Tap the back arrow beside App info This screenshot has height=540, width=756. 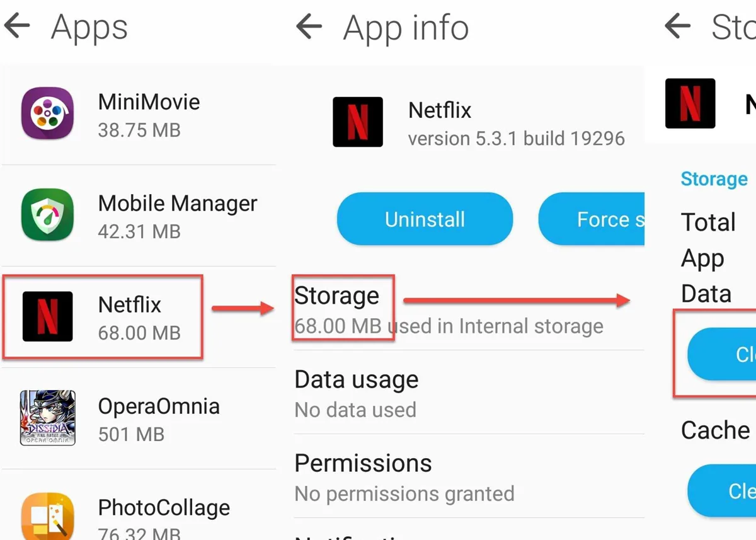click(x=309, y=27)
